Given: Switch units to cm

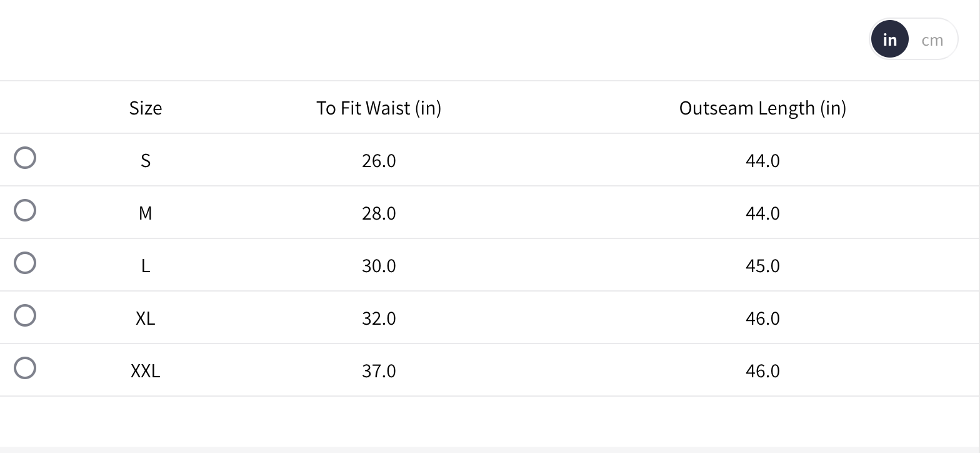Looking at the screenshot, I should click(932, 39).
